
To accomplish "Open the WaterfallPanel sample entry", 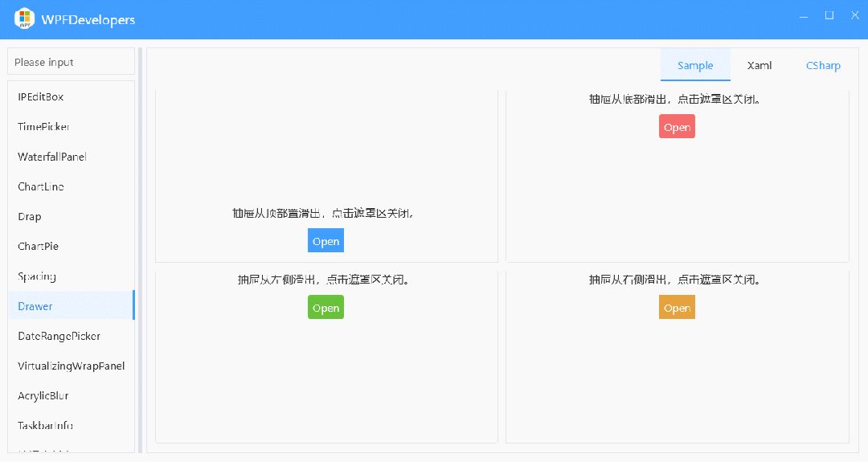I will click(71, 157).
